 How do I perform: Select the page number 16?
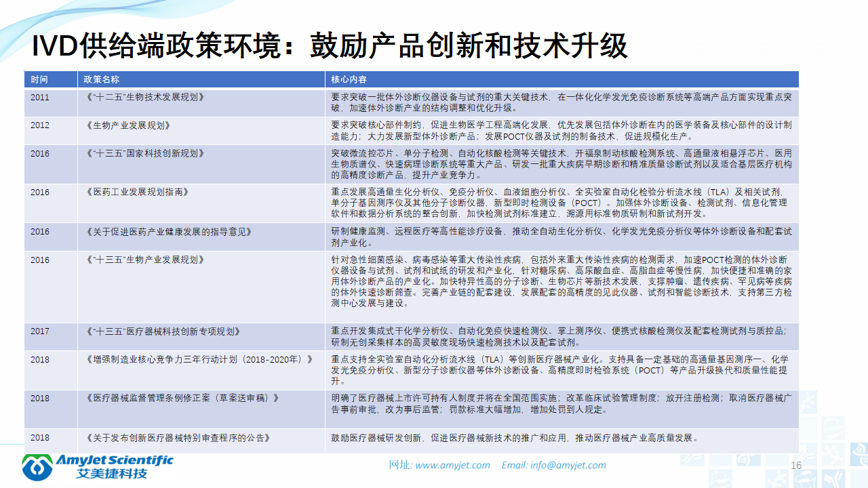796,466
